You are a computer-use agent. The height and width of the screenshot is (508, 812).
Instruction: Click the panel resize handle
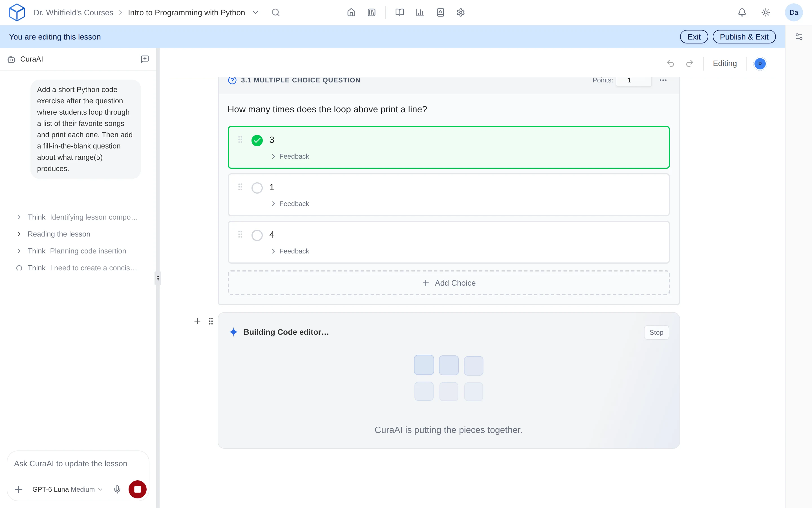tap(158, 278)
